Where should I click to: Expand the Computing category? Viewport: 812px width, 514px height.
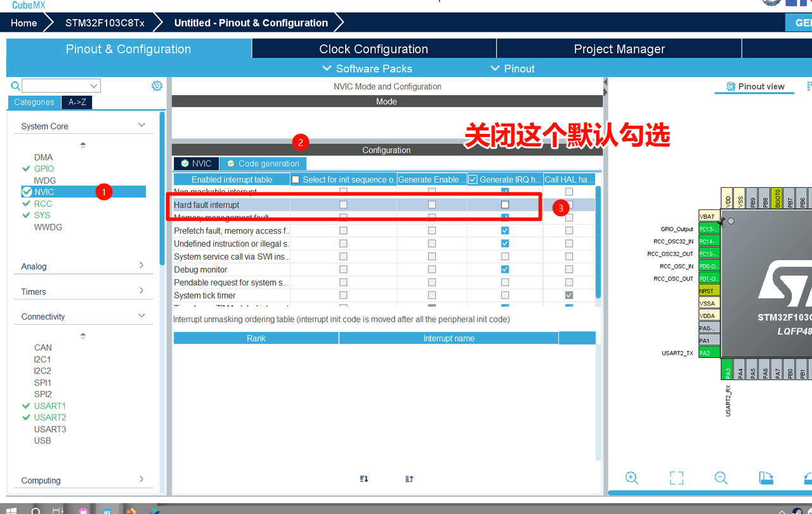(x=141, y=480)
